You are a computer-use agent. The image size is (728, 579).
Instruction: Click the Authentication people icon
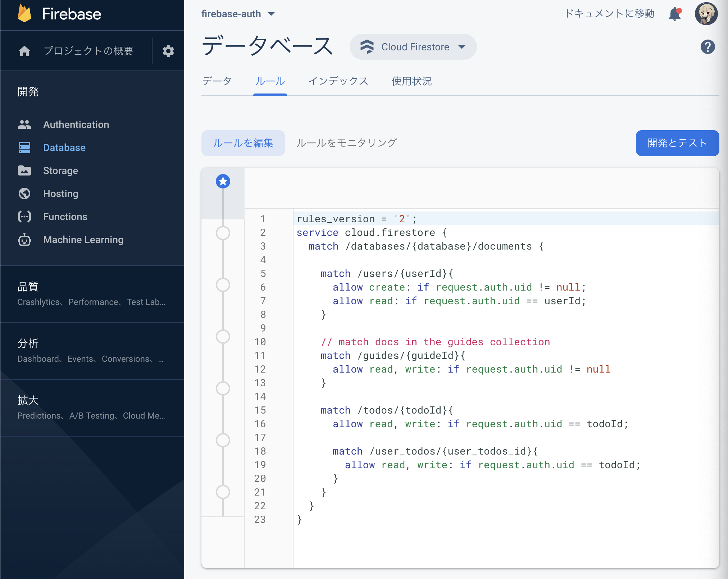point(24,124)
